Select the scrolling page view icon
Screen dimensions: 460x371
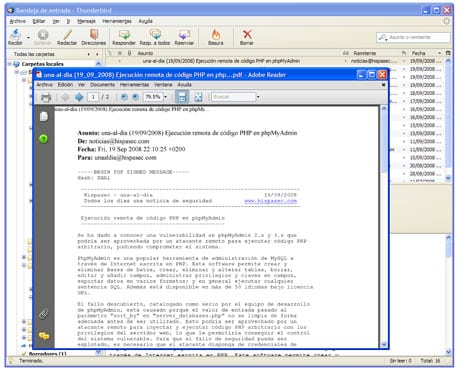point(182,97)
